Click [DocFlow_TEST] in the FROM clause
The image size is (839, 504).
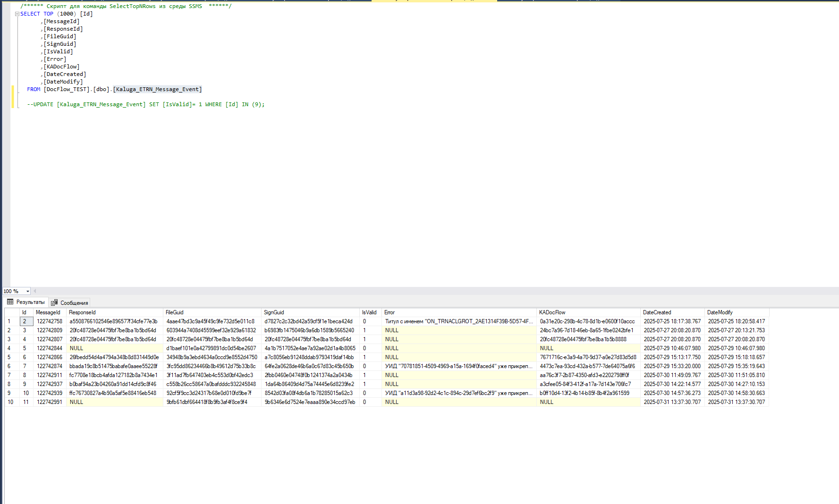click(x=66, y=89)
